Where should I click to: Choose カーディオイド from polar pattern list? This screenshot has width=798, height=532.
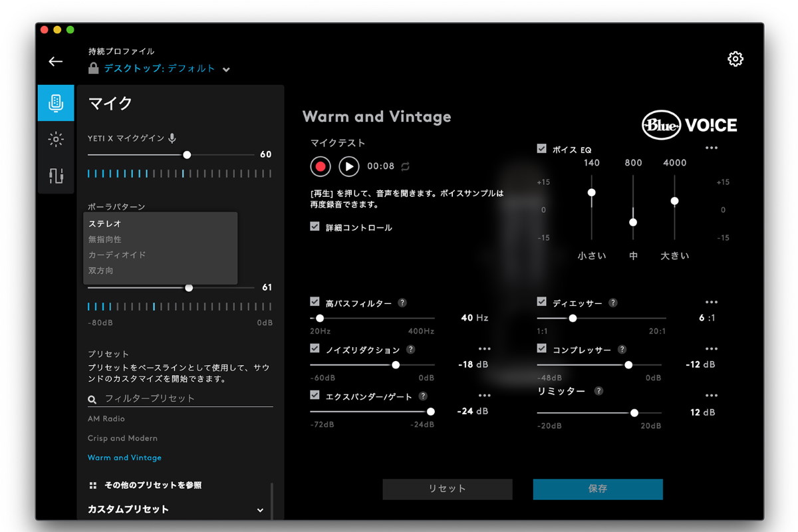click(117, 255)
